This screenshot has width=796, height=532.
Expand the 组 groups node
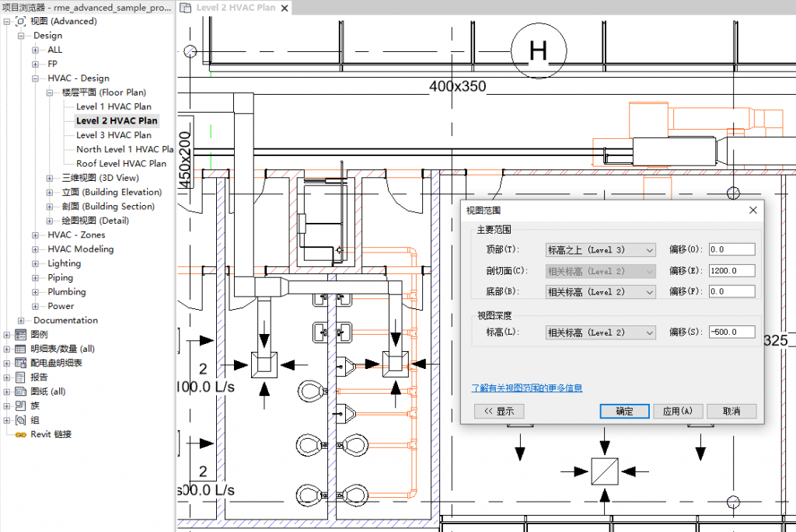tap(6, 420)
